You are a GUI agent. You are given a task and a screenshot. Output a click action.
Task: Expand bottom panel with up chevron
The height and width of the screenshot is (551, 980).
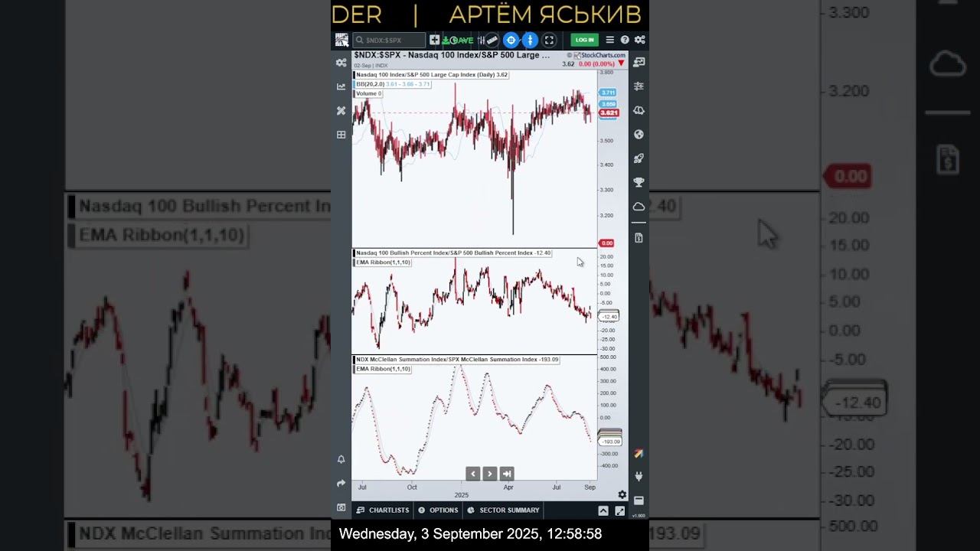click(x=603, y=510)
